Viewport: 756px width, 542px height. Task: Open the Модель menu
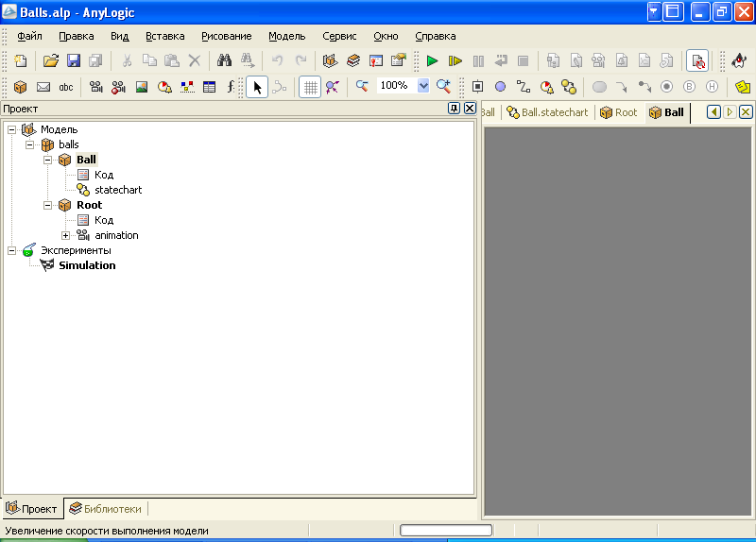(287, 36)
